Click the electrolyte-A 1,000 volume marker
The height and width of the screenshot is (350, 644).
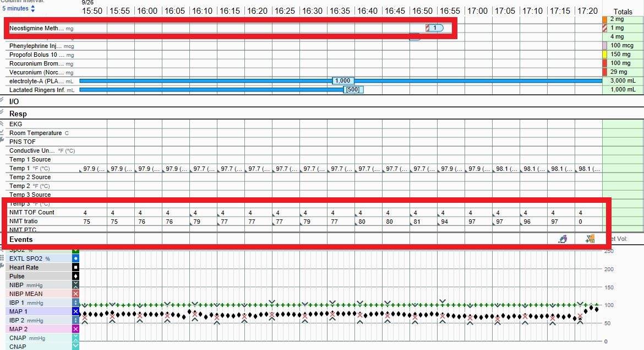click(343, 81)
